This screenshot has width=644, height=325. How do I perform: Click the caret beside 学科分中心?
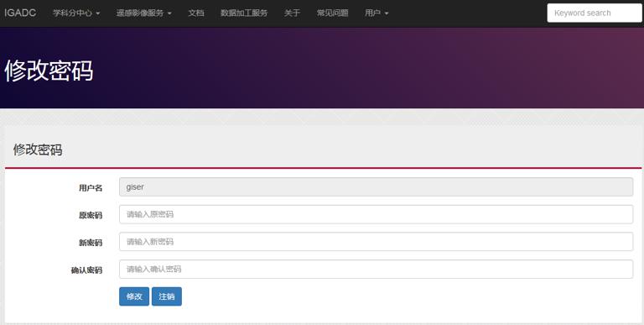point(98,13)
